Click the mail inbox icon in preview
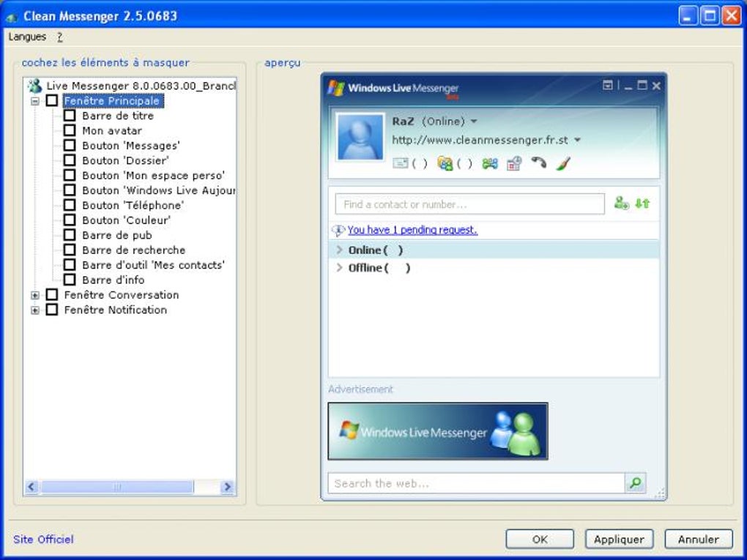Viewport: 747px width, 560px height. click(400, 163)
